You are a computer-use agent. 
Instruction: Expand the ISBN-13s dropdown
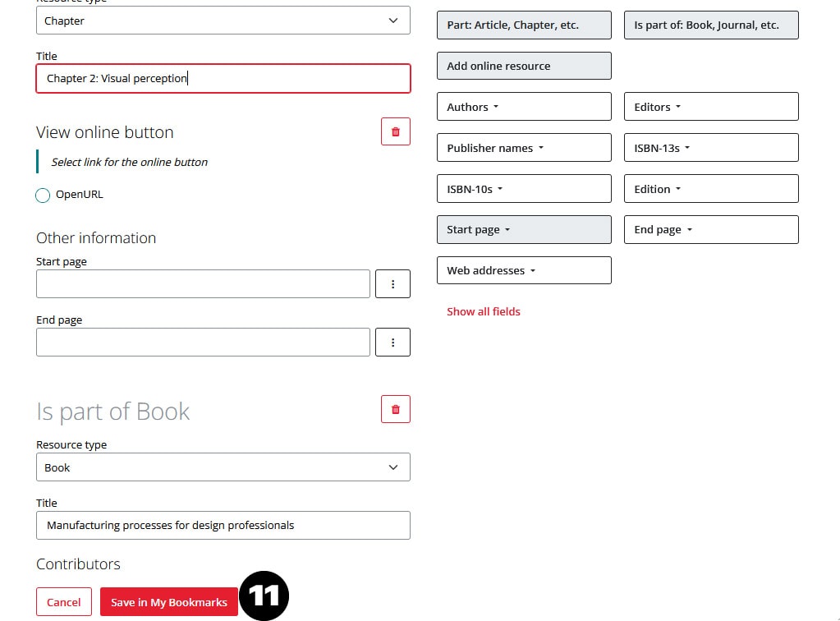[x=710, y=148]
